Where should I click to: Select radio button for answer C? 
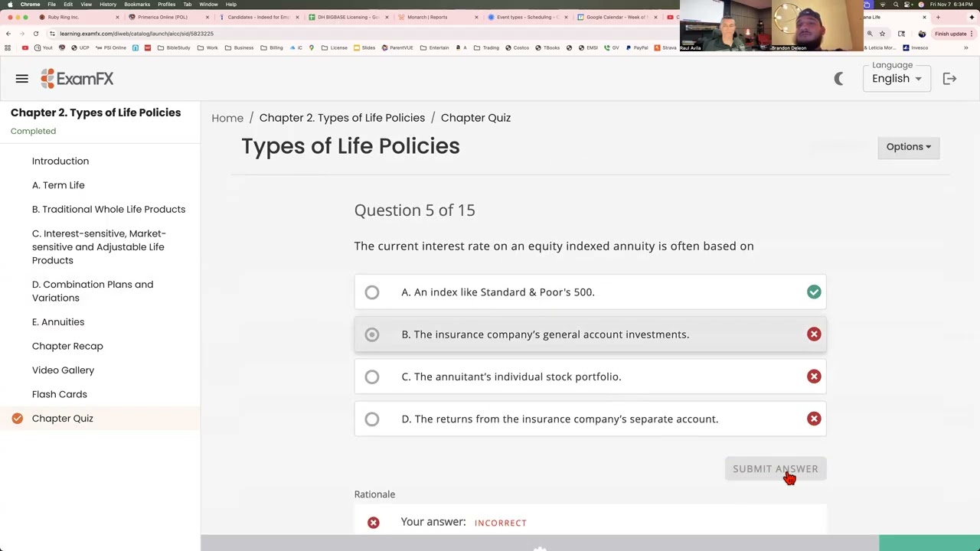(372, 377)
